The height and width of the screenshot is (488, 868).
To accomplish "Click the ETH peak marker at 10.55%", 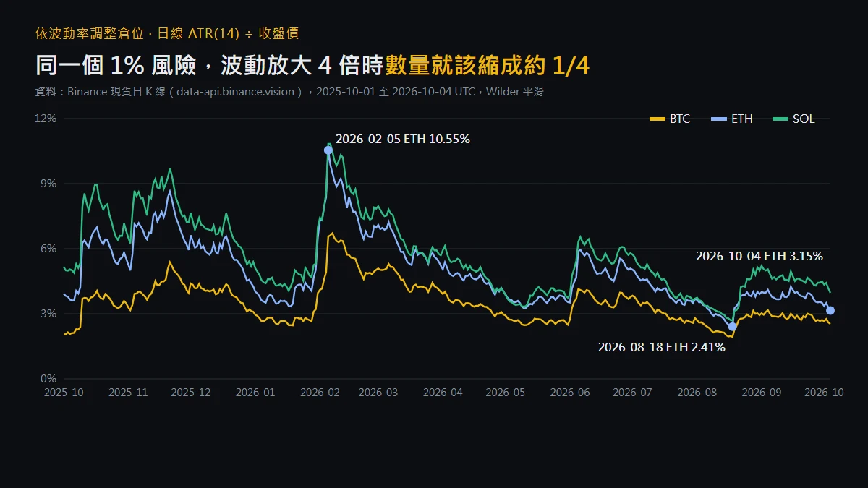I will tap(328, 150).
